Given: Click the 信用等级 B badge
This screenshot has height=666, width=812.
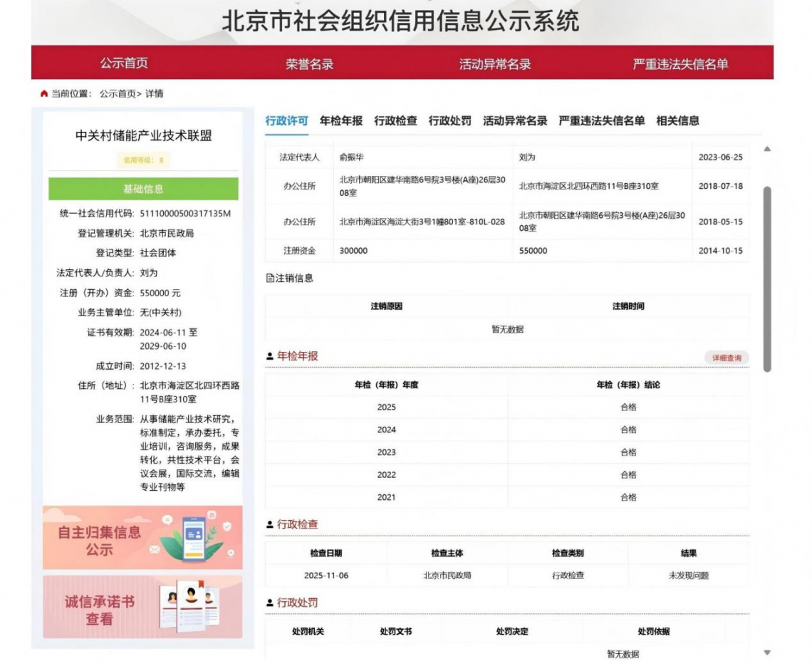Looking at the screenshot, I should (143, 160).
